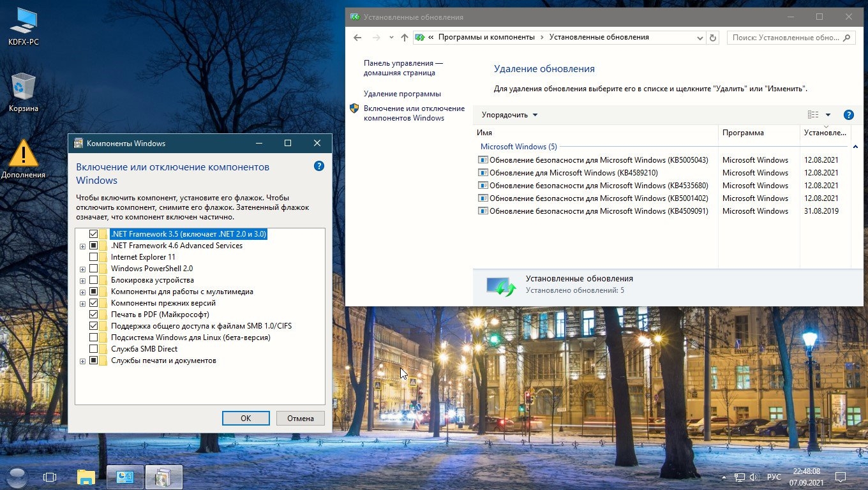Select the Корзина recycle bin icon
This screenshot has width=868, height=490.
tap(24, 93)
